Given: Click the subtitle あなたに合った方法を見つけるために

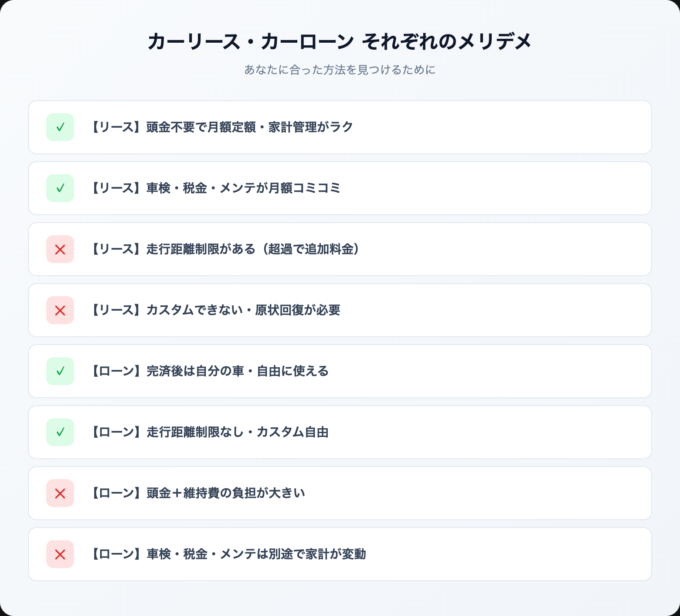Looking at the screenshot, I should pos(340,70).
